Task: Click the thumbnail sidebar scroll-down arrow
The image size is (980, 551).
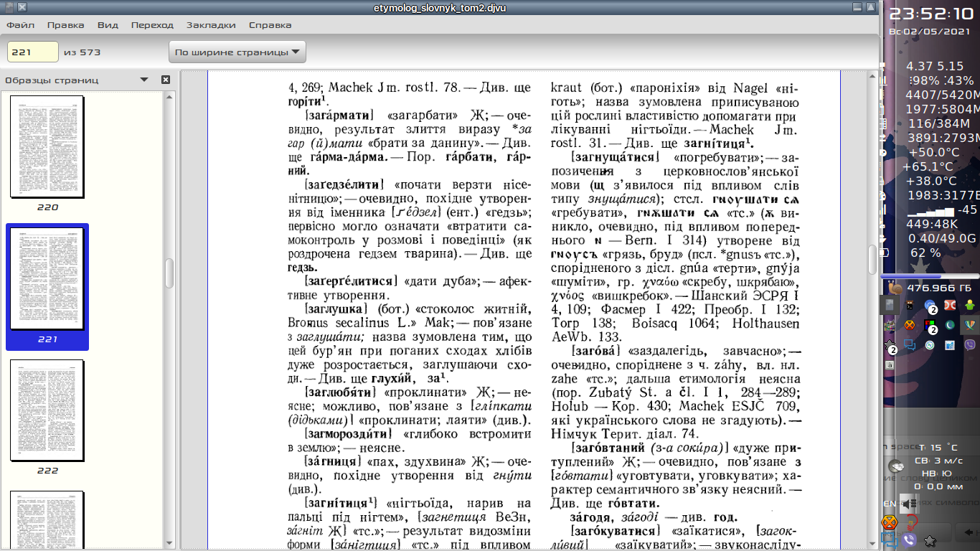Action: (x=169, y=543)
